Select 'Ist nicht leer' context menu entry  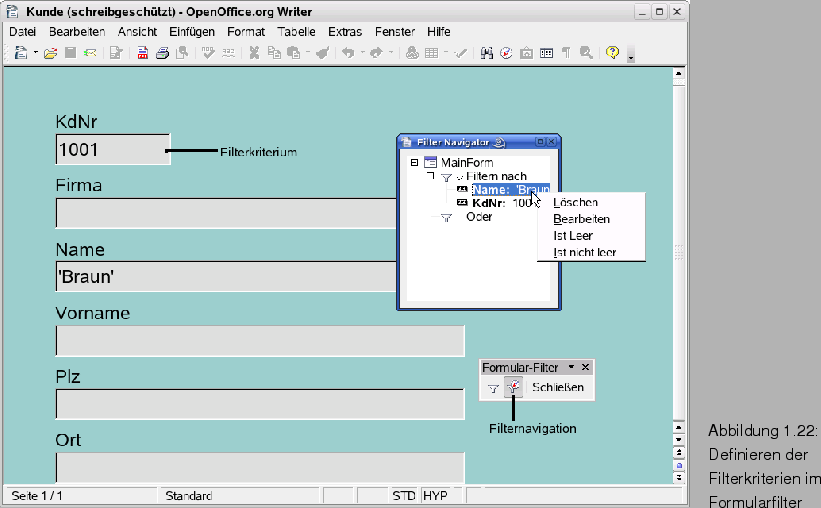click(584, 253)
